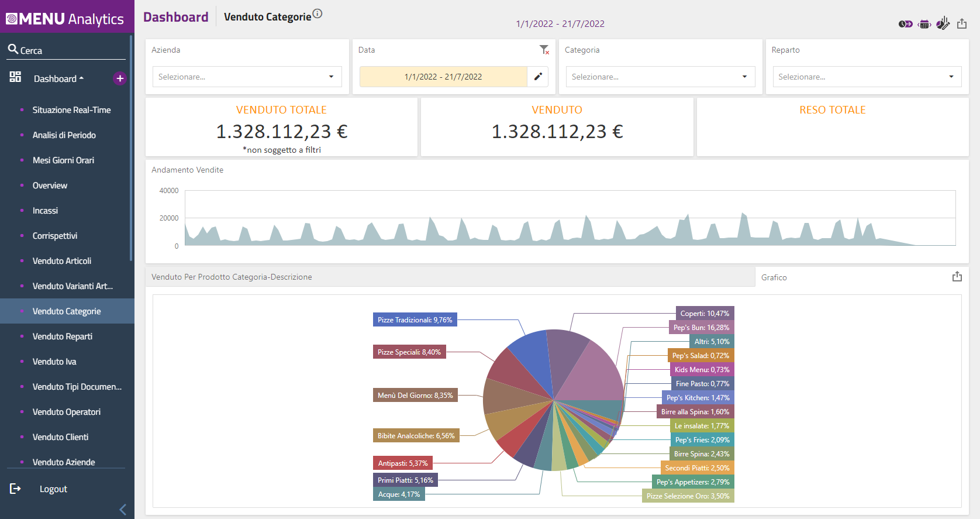This screenshot has height=519, width=980.
Task: Click the Pizze Selezione Oro: 3,50% label
Action: (688, 496)
